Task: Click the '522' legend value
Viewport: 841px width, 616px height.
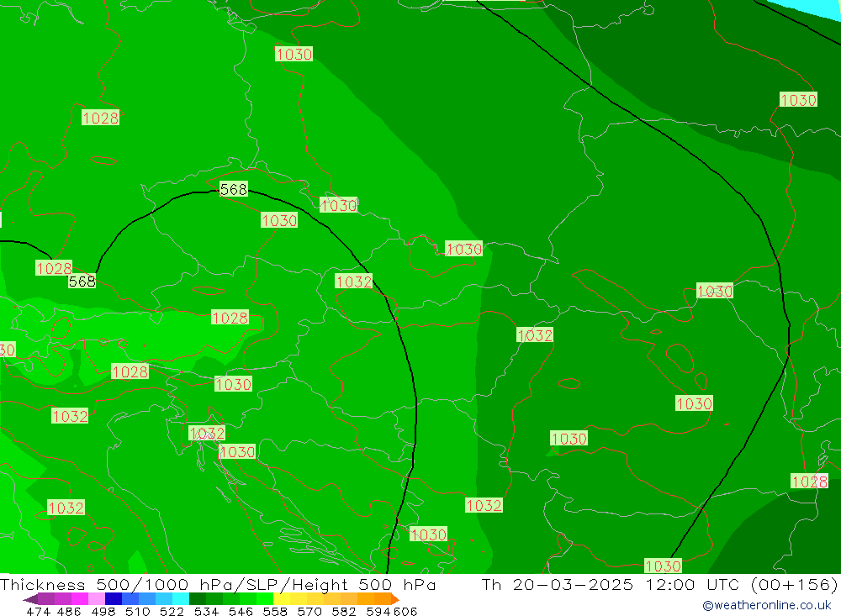Action: pyautogui.click(x=172, y=611)
